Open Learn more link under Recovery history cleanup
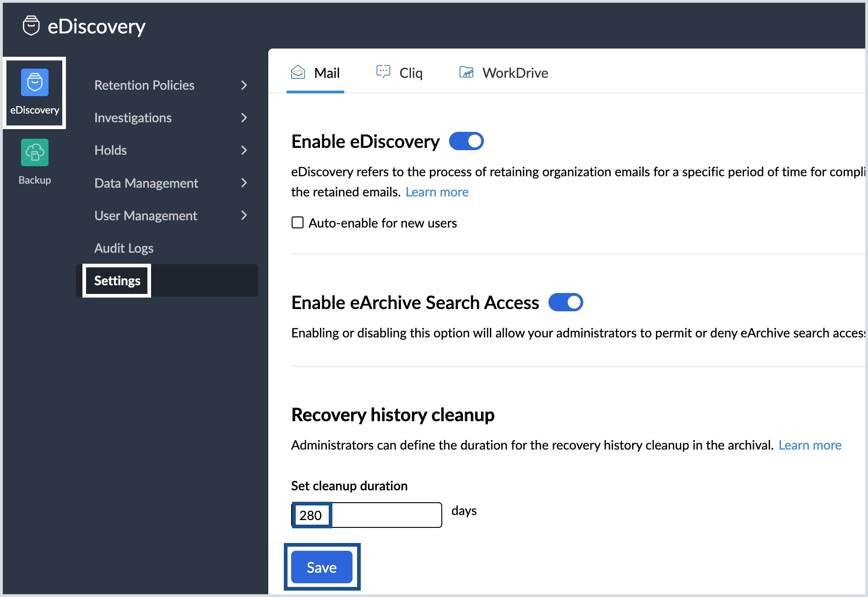 pos(810,445)
